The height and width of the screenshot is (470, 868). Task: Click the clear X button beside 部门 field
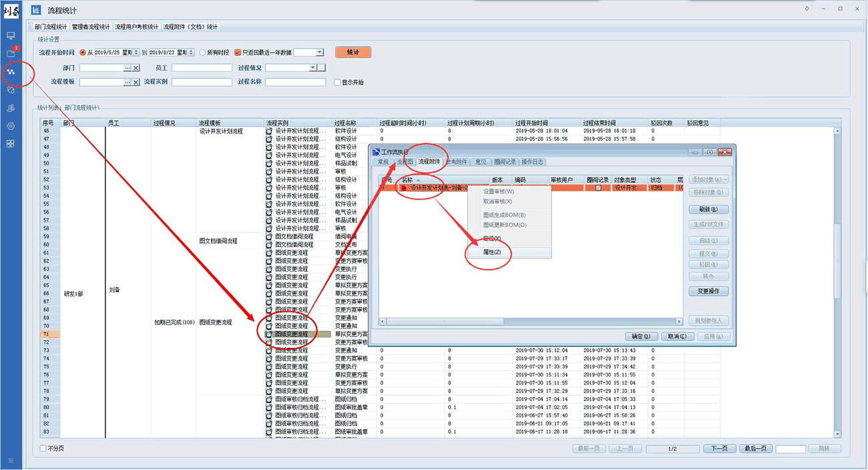tap(136, 68)
